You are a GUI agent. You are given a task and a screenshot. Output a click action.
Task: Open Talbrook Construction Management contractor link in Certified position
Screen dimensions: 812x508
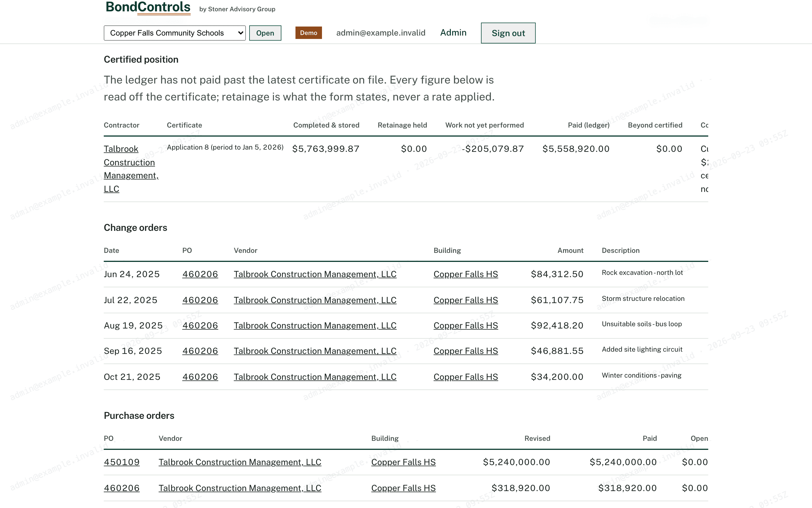coord(131,169)
